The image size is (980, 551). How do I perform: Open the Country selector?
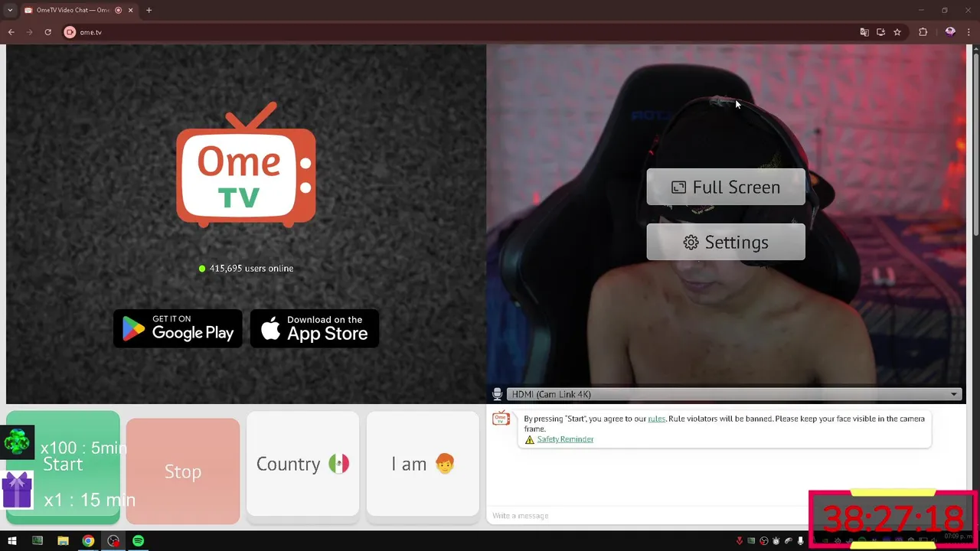point(302,464)
